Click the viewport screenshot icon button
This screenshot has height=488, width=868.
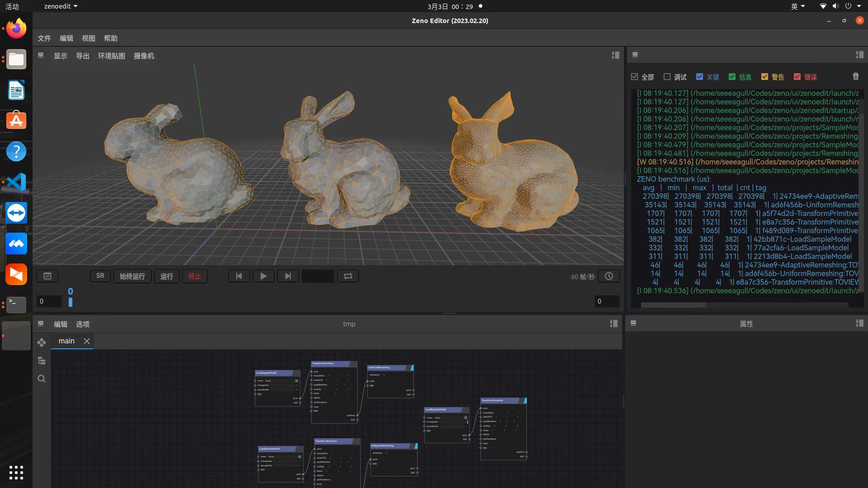[x=47, y=276]
